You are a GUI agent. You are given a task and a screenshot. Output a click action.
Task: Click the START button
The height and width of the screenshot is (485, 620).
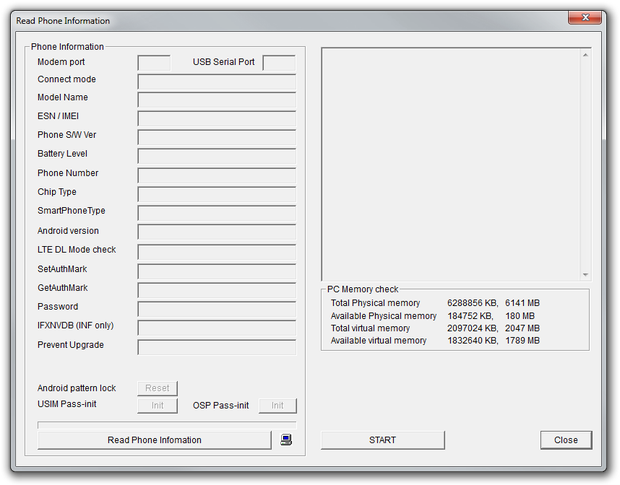pos(382,440)
